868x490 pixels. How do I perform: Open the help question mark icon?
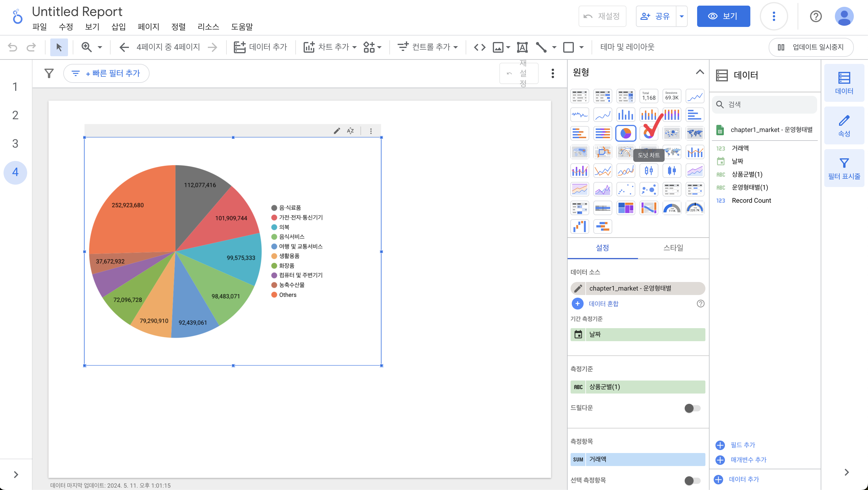click(x=815, y=16)
